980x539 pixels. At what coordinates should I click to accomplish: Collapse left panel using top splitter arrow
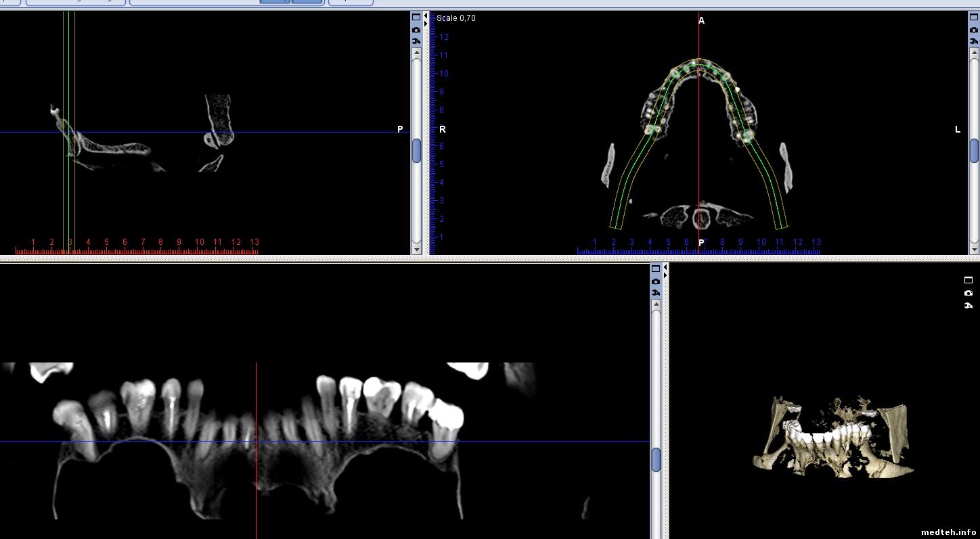tap(425, 15)
